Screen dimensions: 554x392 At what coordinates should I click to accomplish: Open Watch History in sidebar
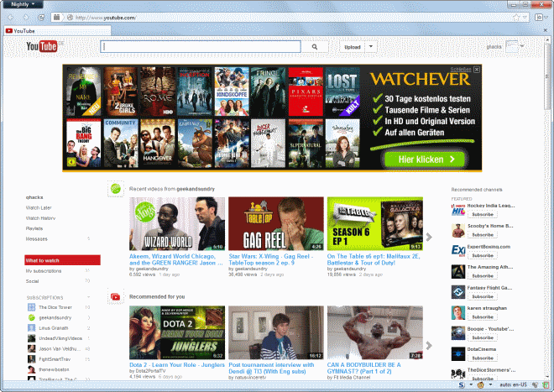(40, 218)
